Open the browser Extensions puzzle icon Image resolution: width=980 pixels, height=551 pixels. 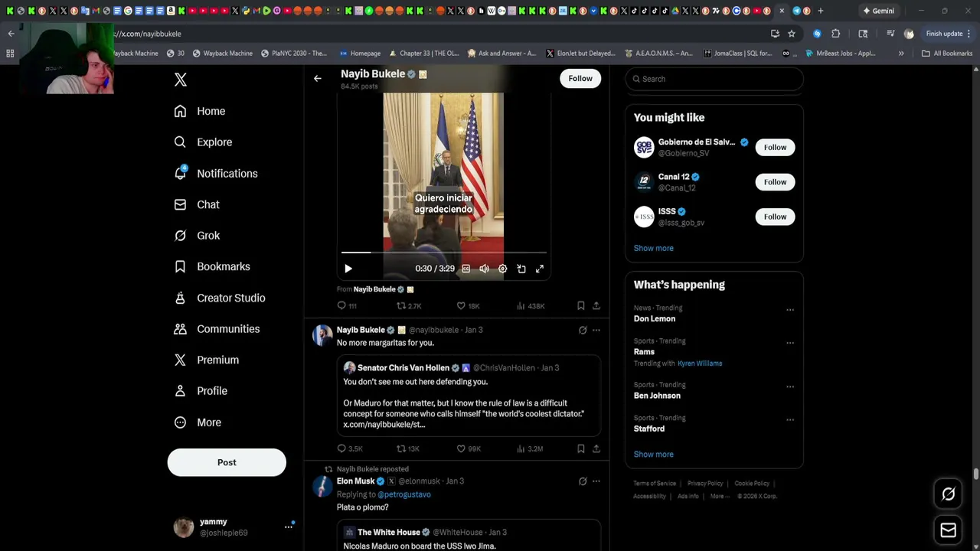click(835, 34)
